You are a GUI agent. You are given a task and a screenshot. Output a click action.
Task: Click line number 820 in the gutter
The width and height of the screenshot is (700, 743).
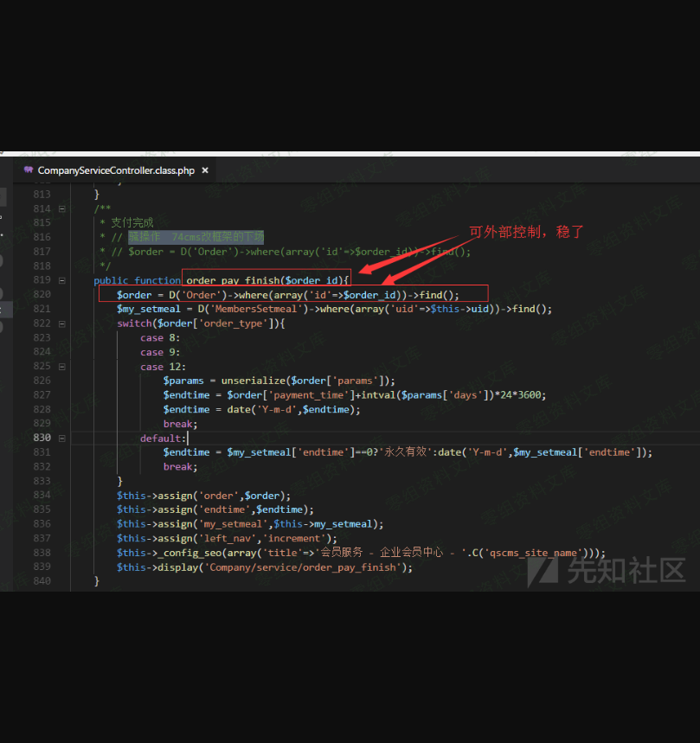42,295
